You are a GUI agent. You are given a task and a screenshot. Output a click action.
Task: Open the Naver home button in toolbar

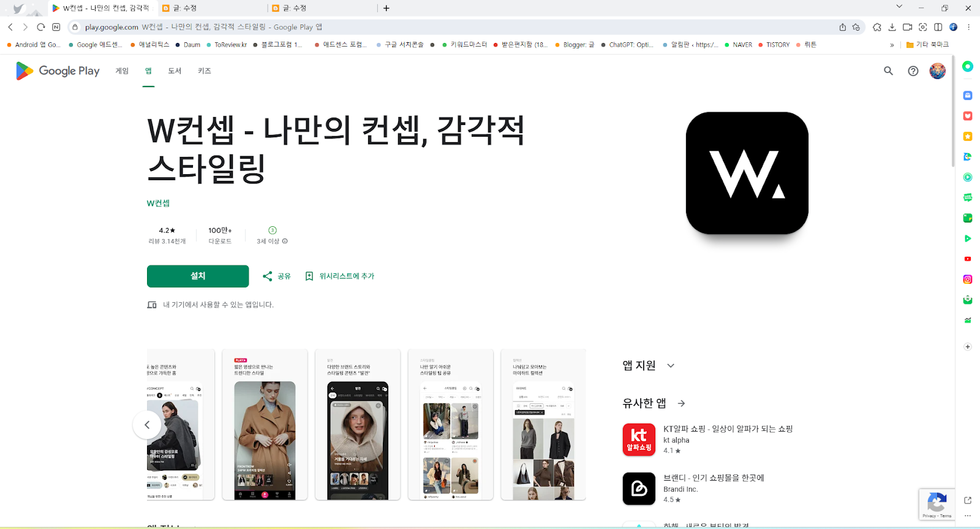56,27
